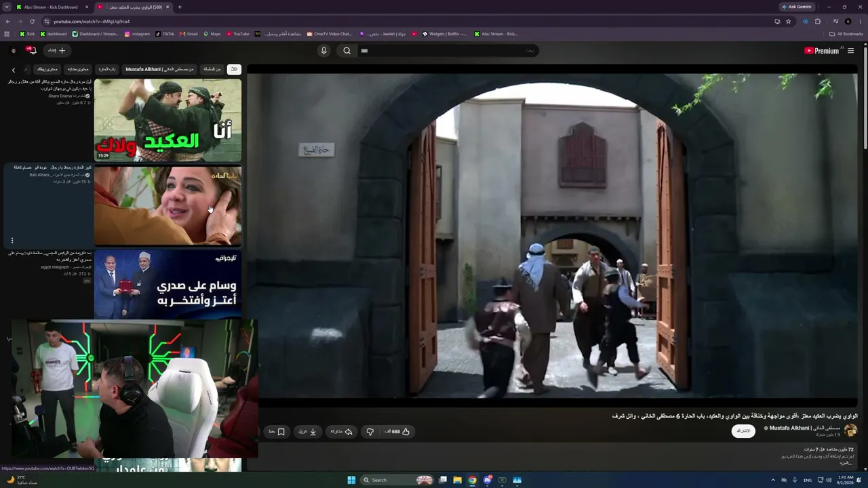Click the Windows taskbar Search box
Viewport: 868px width, 488px height.
click(397, 480)
